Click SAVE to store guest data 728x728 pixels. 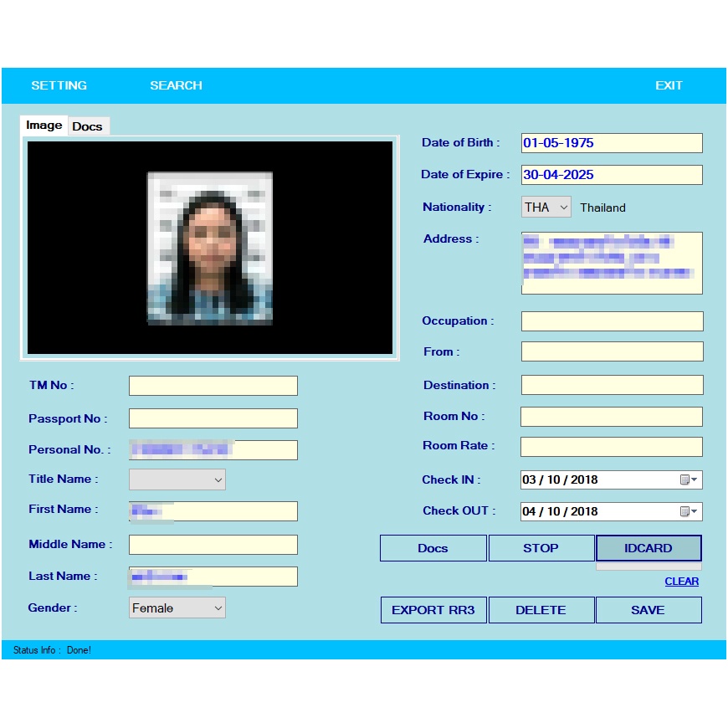[x=649, y=610]
